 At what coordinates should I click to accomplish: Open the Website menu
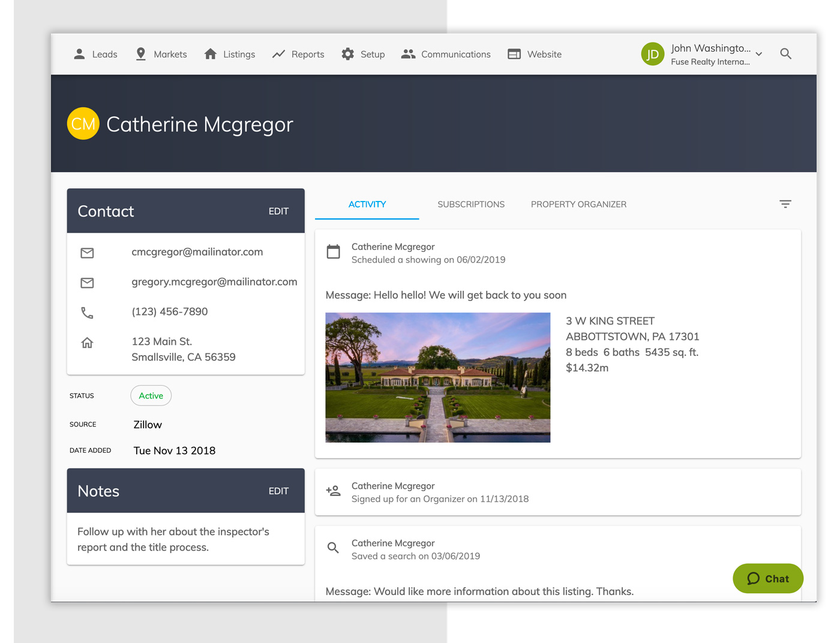pyautogui.click(x=535, y=54)
